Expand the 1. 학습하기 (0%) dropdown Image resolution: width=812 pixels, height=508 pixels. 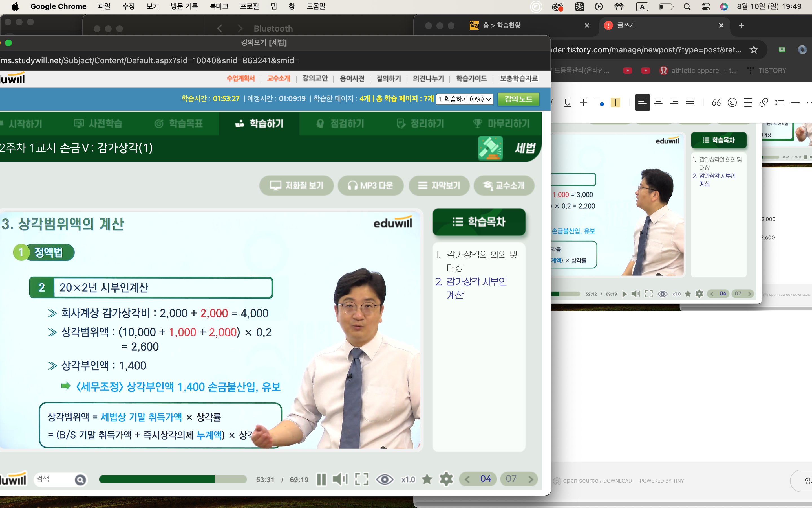[x=465, y=99]
